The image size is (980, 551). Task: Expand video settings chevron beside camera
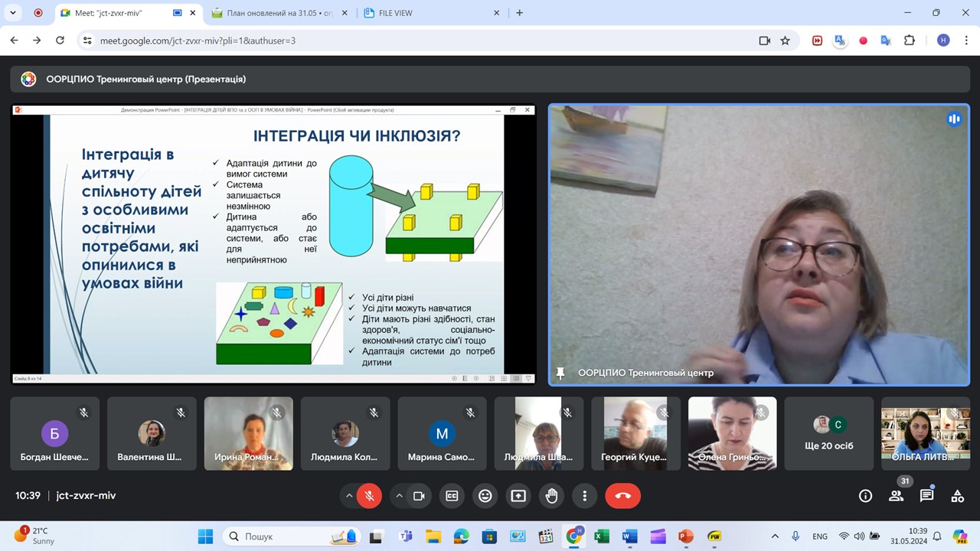pyautogui.click(x=399, y=496)
